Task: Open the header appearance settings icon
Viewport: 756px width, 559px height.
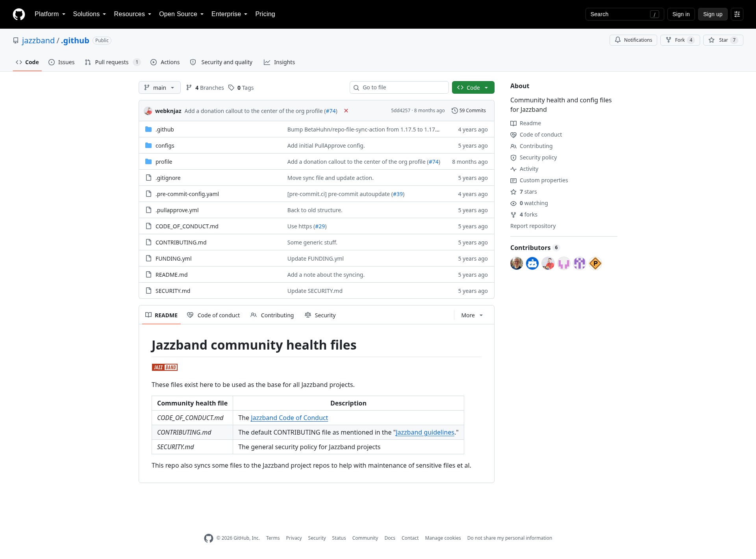Action: [737, 14]
